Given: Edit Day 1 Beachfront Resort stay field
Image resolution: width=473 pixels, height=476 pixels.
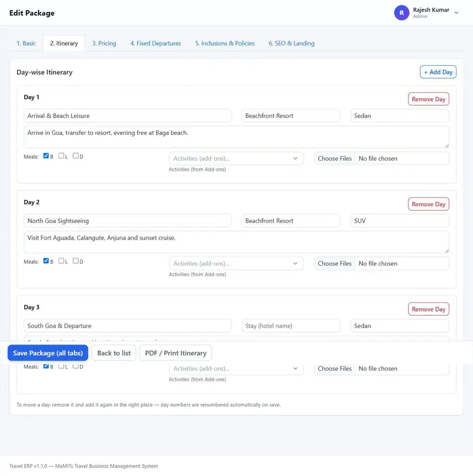Looking at the screenshot, I should point(291,116).
